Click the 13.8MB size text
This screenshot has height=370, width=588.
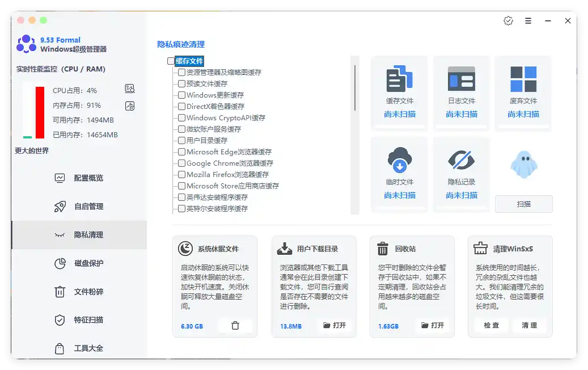pos(291,326)
